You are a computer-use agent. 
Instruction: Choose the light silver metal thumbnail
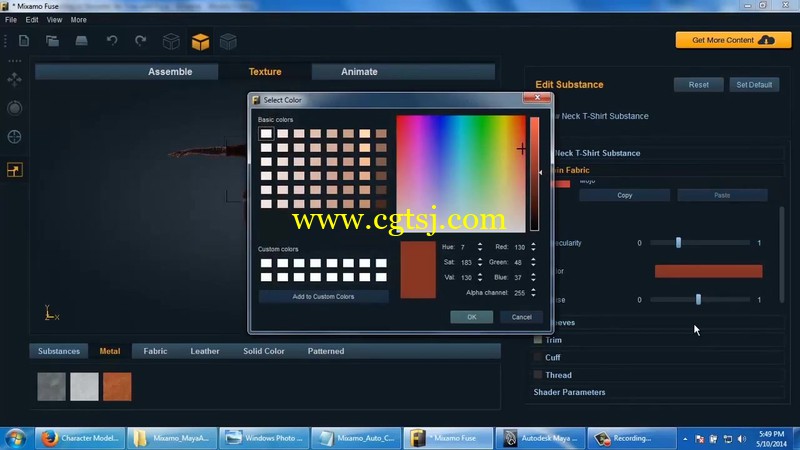84,386
